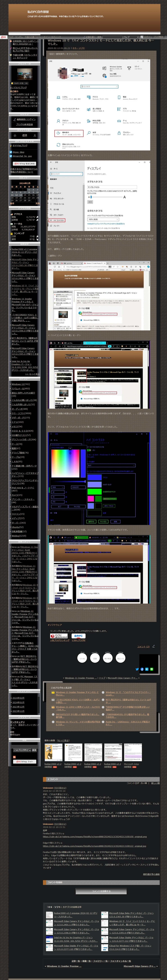167x980 pixels.
Task: Click 規約違反等の連絡 link under comments
Action: (x=151, y=874)
